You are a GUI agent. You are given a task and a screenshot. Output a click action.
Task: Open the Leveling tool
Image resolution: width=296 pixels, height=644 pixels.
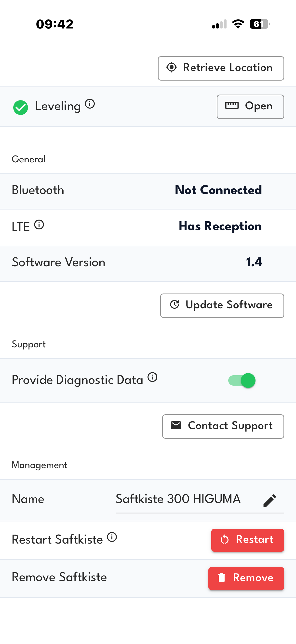point(250,107)
